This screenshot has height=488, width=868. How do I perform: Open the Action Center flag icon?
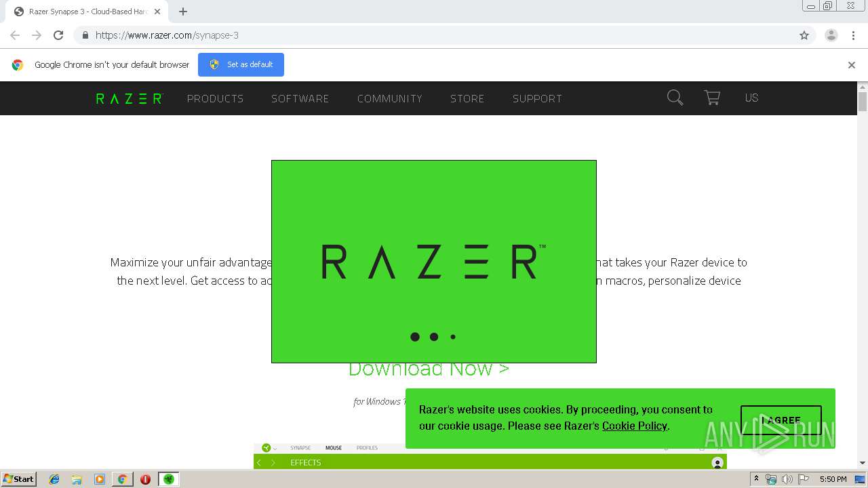[x=803, y=479]
